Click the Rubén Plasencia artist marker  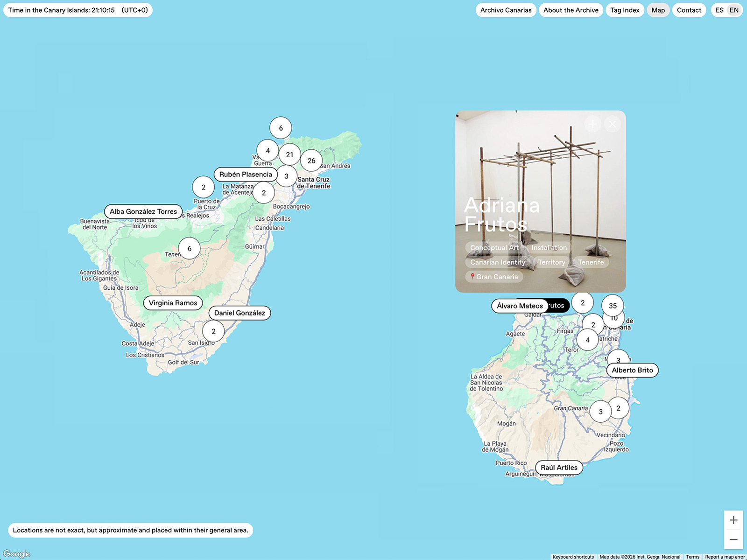click(x=245, y=174)
